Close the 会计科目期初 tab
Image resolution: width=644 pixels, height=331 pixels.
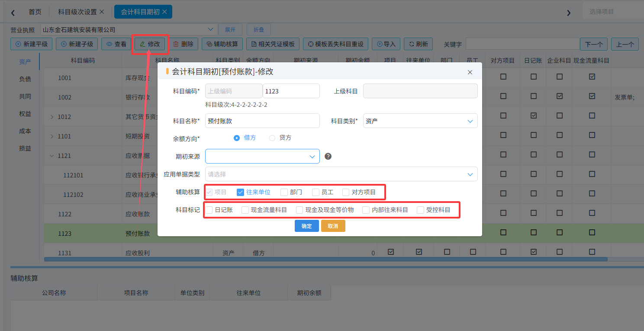click(164, 12)
